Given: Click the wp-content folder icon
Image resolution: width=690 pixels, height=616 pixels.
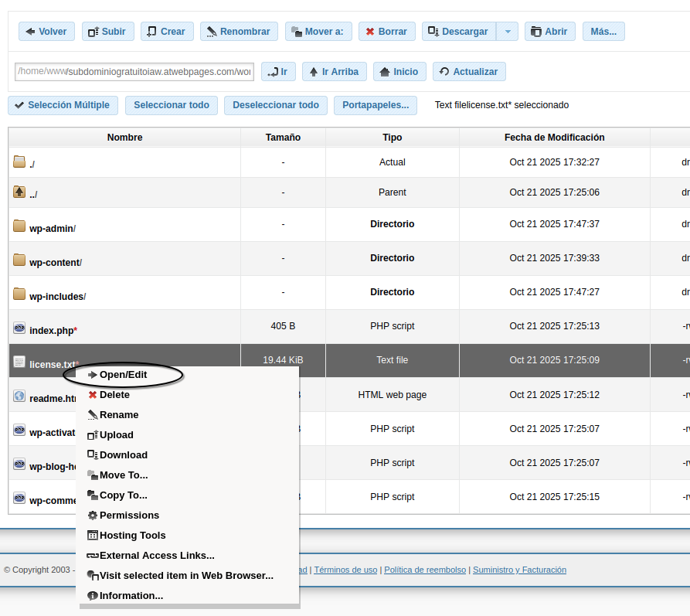Looking at the screenshot, I should [x=19, y=260].
